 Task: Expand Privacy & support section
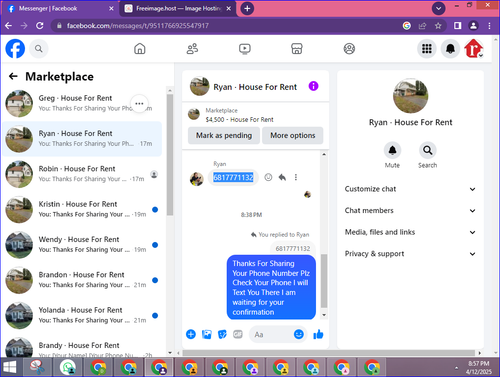pyautogui.click(x=410, y=254)
